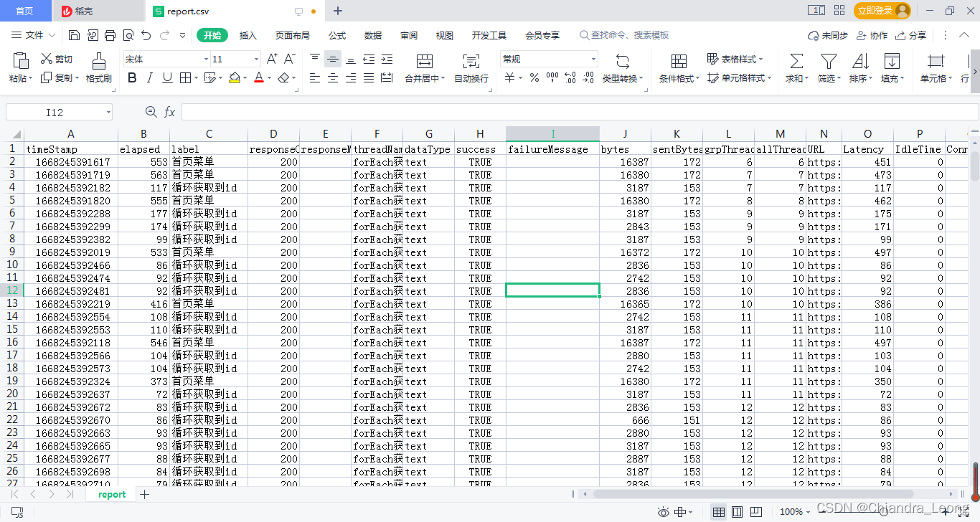Decrease font size with A- icon
Image resolution: width=980 pixels, height=522 pixels.
pyautogui.click(x=289, y=59)
